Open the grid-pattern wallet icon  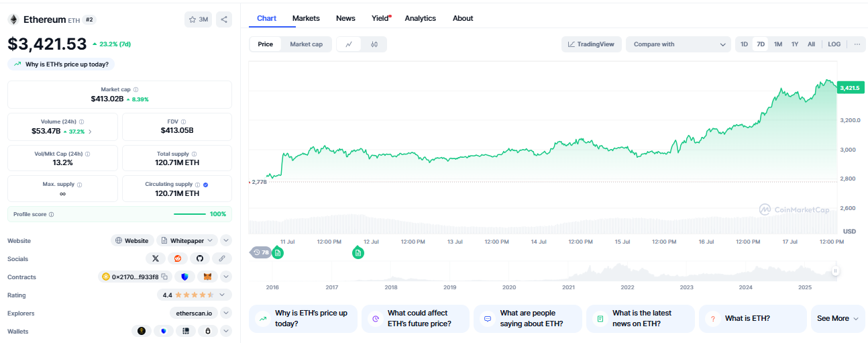pos(186,331)
